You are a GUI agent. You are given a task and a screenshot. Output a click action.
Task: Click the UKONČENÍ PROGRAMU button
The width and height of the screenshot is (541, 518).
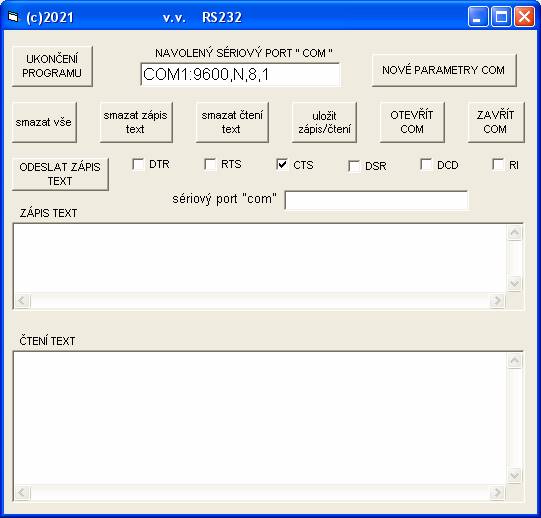pos(52,66)
